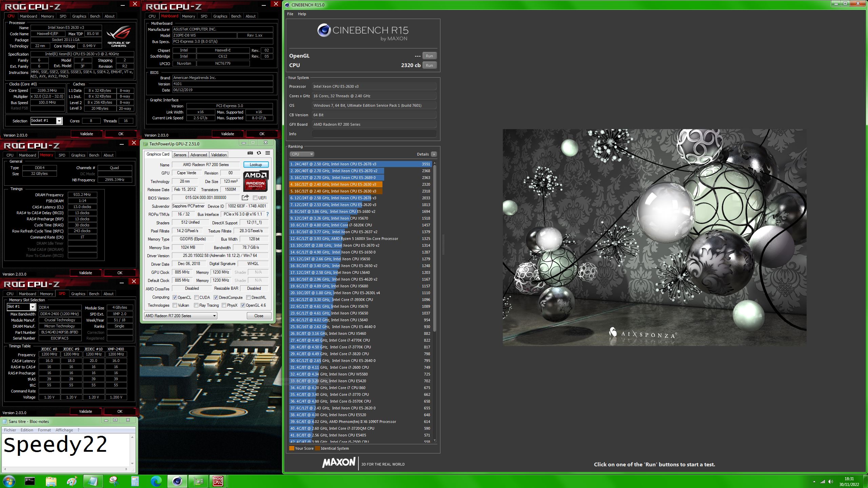Screen dimensions: 868x488
Task: Open Windows Explorer from the taskbar
Action: coord(51,481)
